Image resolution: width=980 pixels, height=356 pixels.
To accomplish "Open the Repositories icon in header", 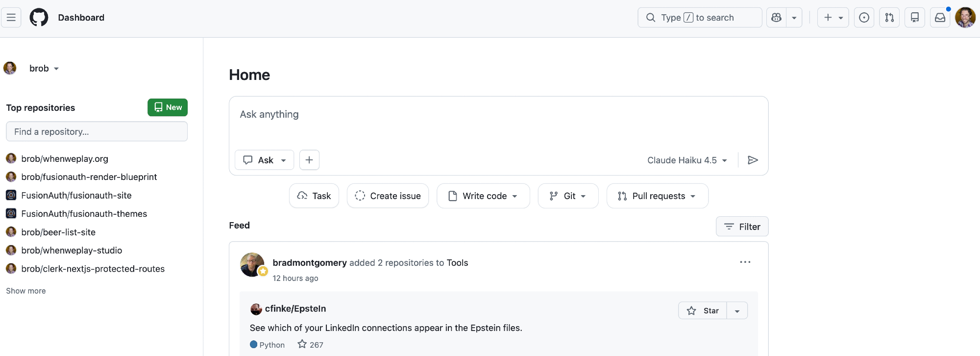I will click(x=914, y=18).
